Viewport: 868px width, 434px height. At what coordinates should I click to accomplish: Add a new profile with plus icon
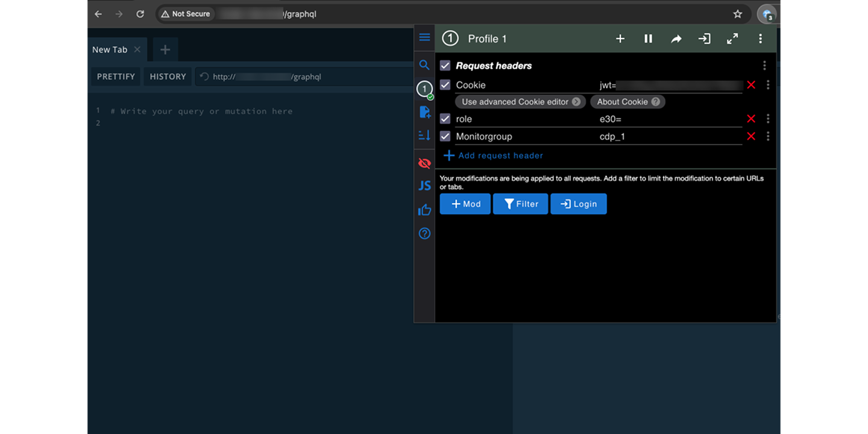pyautogui.click(x=620, y=39)
